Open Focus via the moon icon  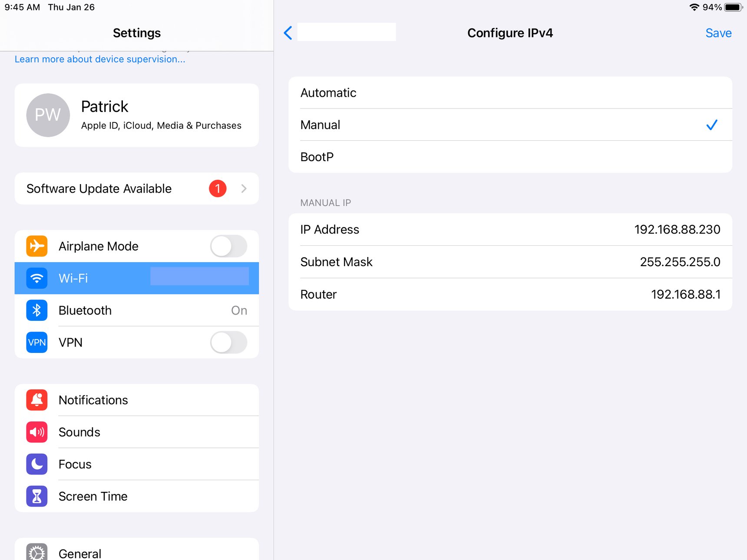pyautogui.click(x=37, y=464)
